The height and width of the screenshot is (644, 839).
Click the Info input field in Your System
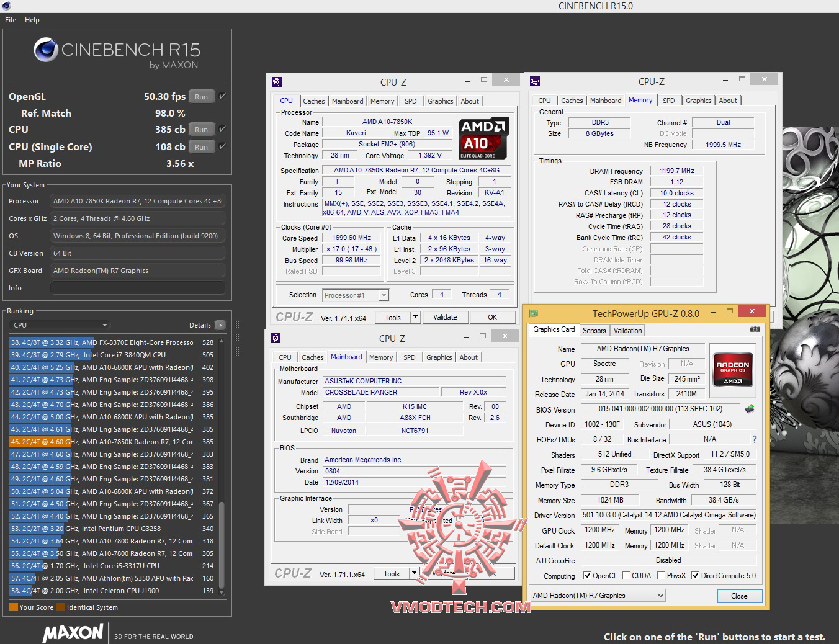tap(138, 288)
